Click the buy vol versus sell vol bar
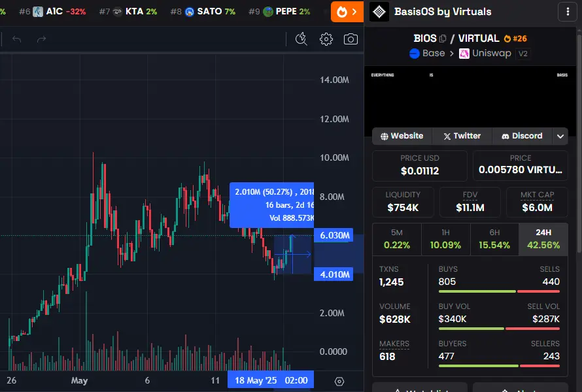582x392 pixels. (x=499, y=329)
